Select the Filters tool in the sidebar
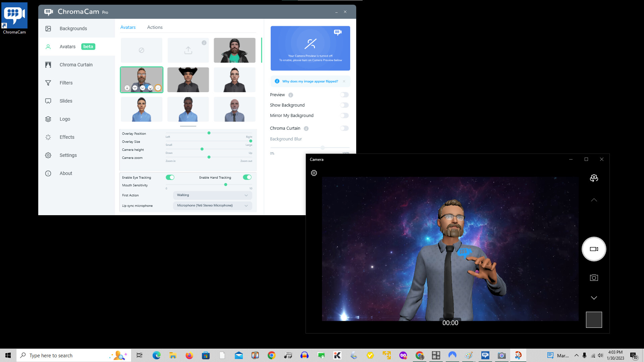The height and width of the screenshot is (362, 644). coord(66,82)
